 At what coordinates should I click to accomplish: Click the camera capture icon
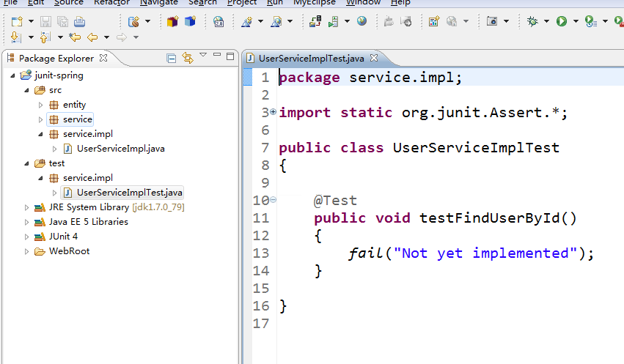492,21
